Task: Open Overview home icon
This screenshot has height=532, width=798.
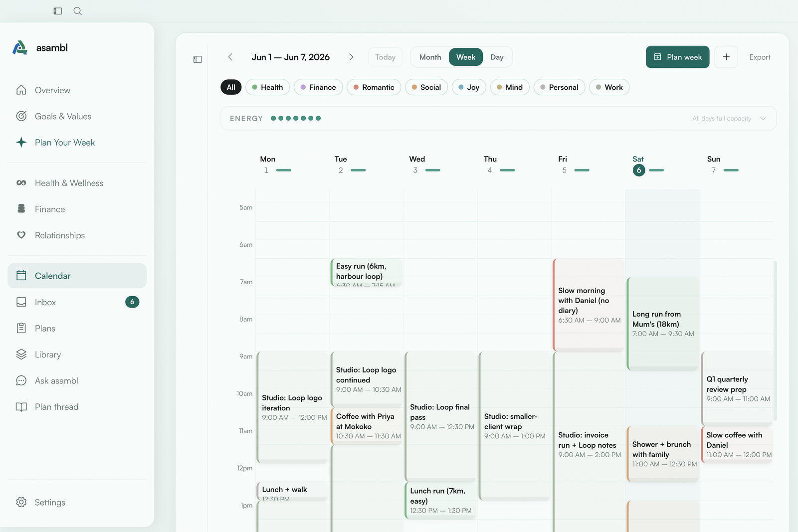Action: 21,90
